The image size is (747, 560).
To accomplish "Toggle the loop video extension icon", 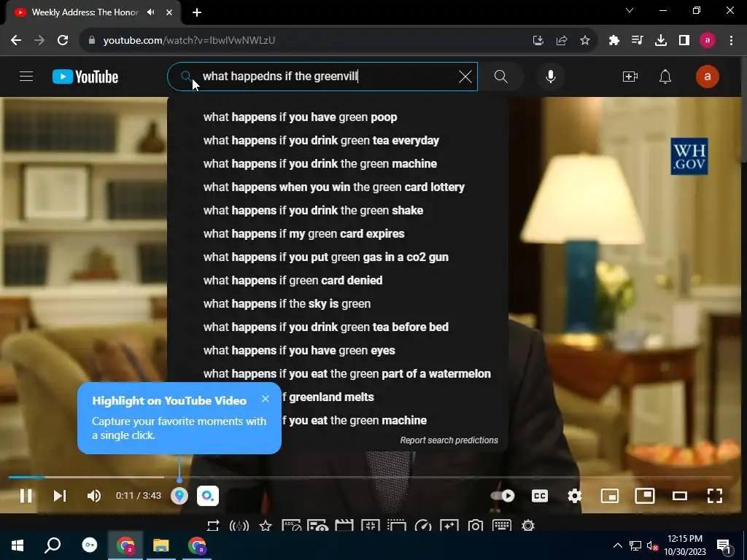I will coord(213,526).
